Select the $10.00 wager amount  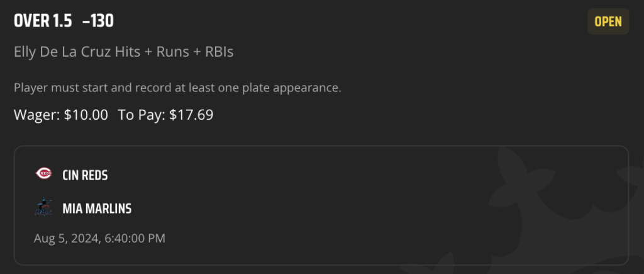coord(86,115)
